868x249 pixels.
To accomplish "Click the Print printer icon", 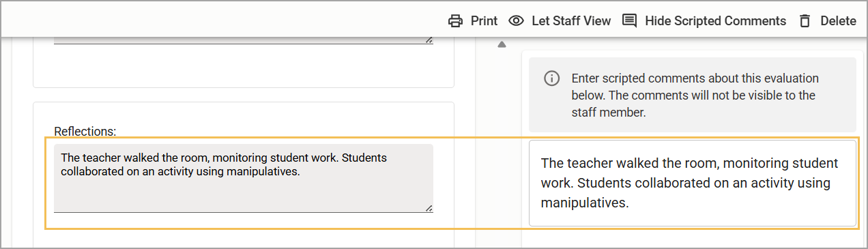I will click(x=455, y=21).
